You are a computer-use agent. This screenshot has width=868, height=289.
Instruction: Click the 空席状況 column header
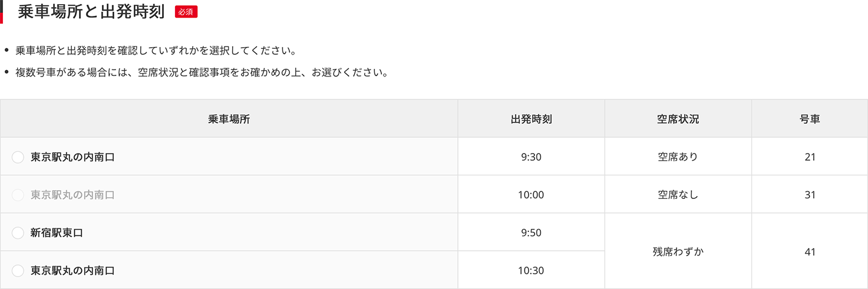pos(678,119)
